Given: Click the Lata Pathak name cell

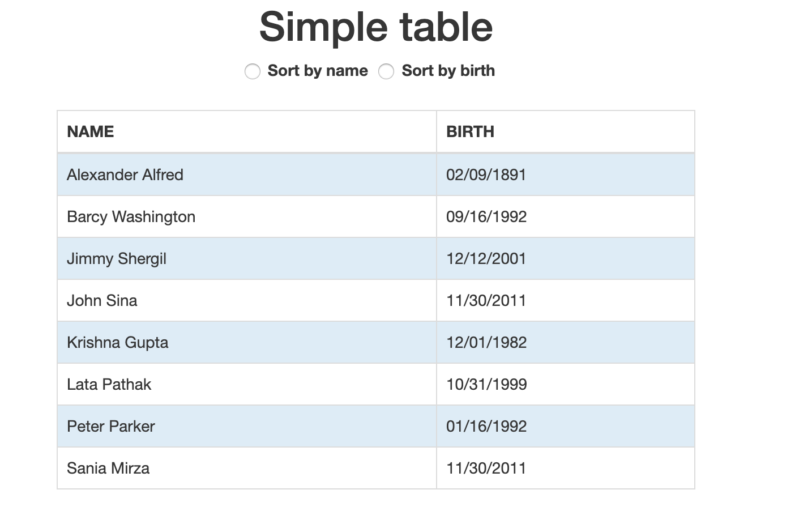Looking at the screenshot, I should click(109, 384).
